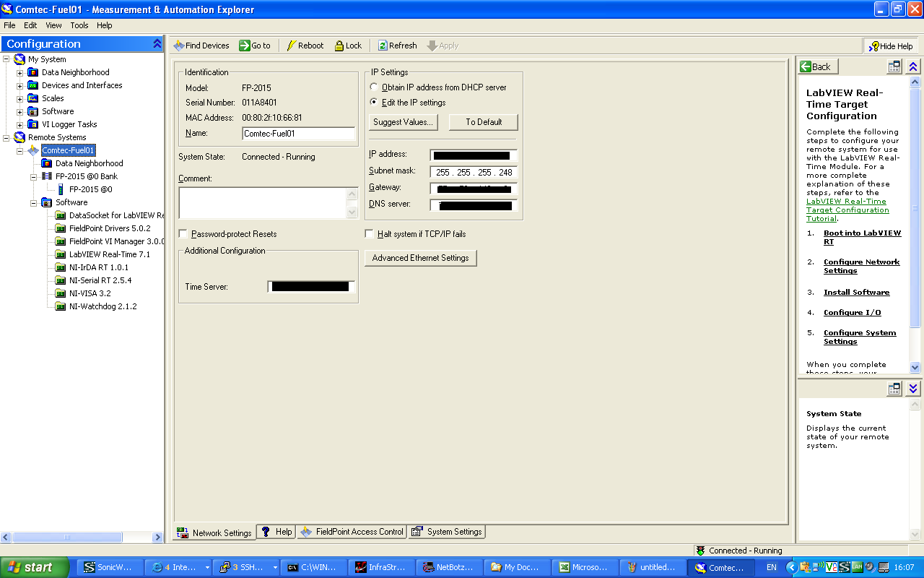
Task: Expand the Scales tree node
Action: click(20, 98)
